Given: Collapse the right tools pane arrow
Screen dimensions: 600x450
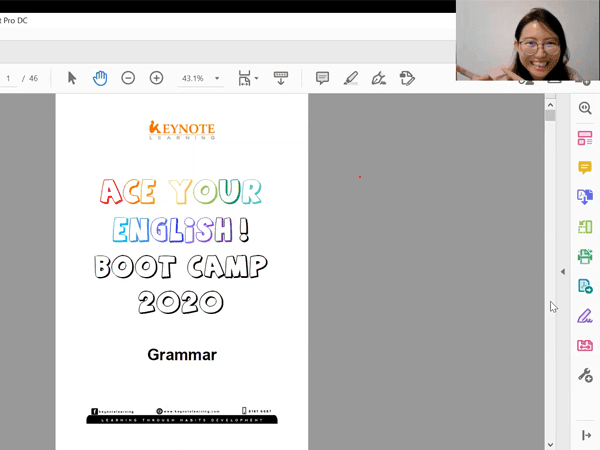Looking at the screenshot, I should (563, 272).
